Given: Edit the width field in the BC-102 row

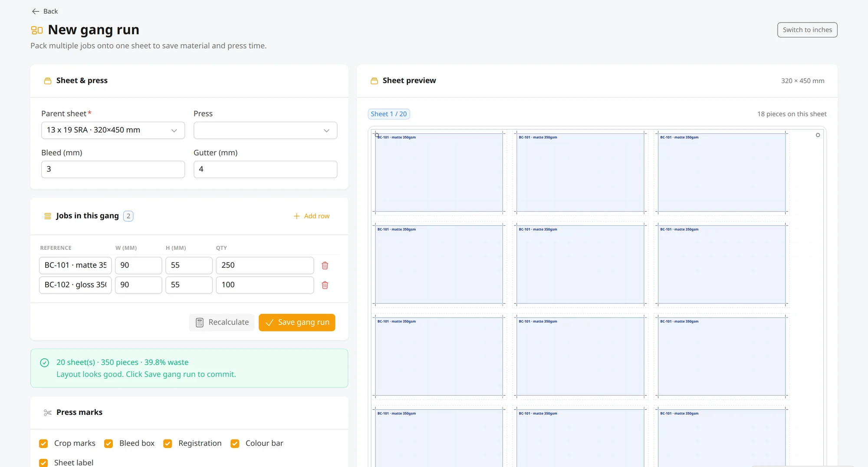Looking at the screenshot, I should 138,285.
